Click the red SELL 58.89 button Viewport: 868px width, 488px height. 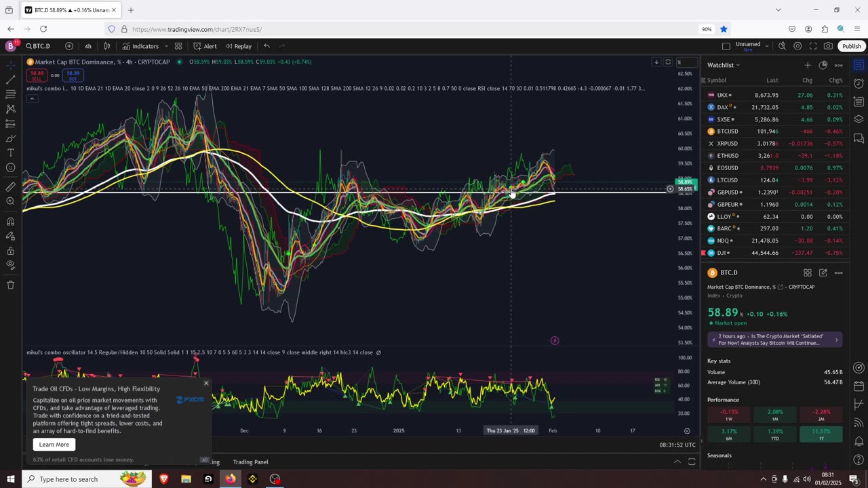coord(37,75)
